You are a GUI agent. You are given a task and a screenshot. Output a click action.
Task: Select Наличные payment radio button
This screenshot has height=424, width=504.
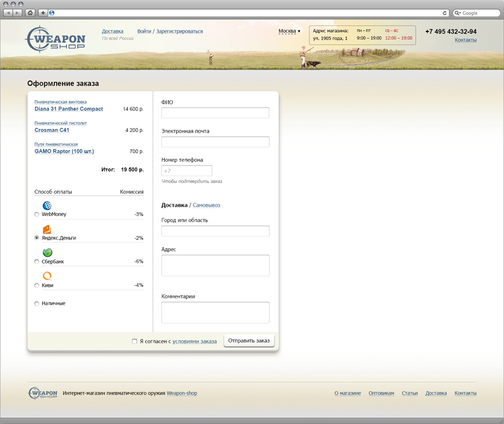pos(37,304)
